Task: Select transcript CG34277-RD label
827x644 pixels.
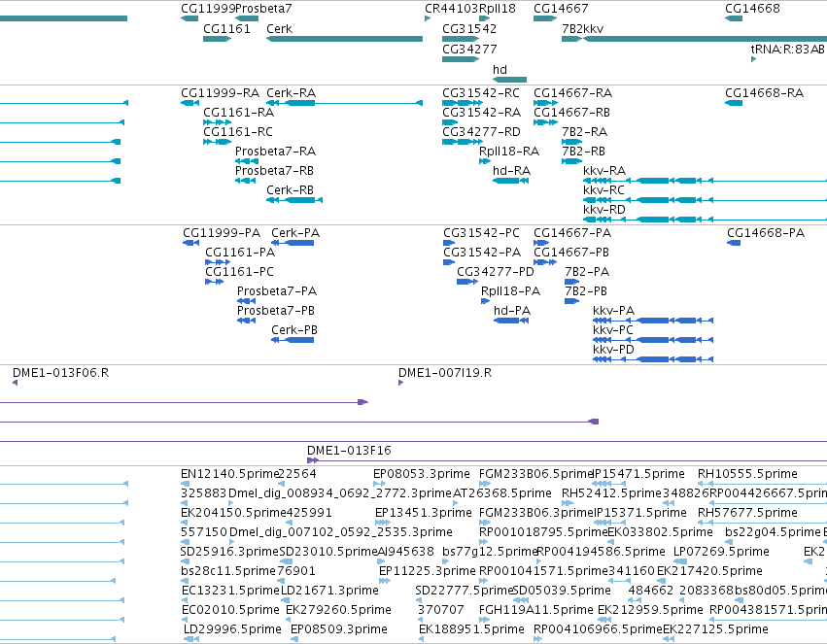Action: pyautogui.click(x=481, y=132)
